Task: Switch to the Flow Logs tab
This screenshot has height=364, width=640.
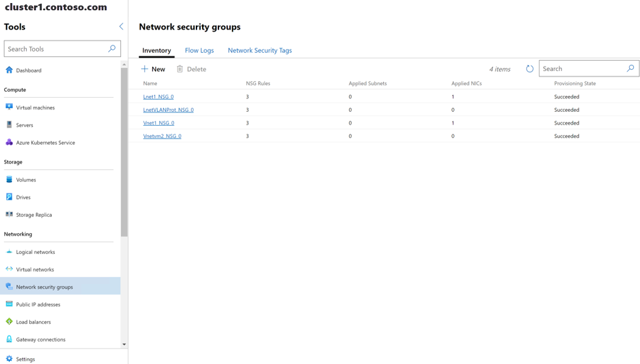Action: (199, 50)
